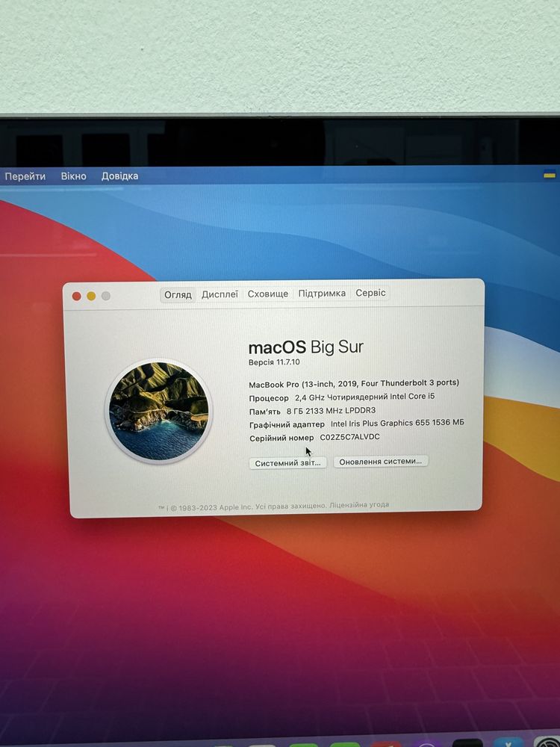Click the Пам'ять label
Image resolution: width=560 pixels, height=747 pixels.
[x=265, y=412]
